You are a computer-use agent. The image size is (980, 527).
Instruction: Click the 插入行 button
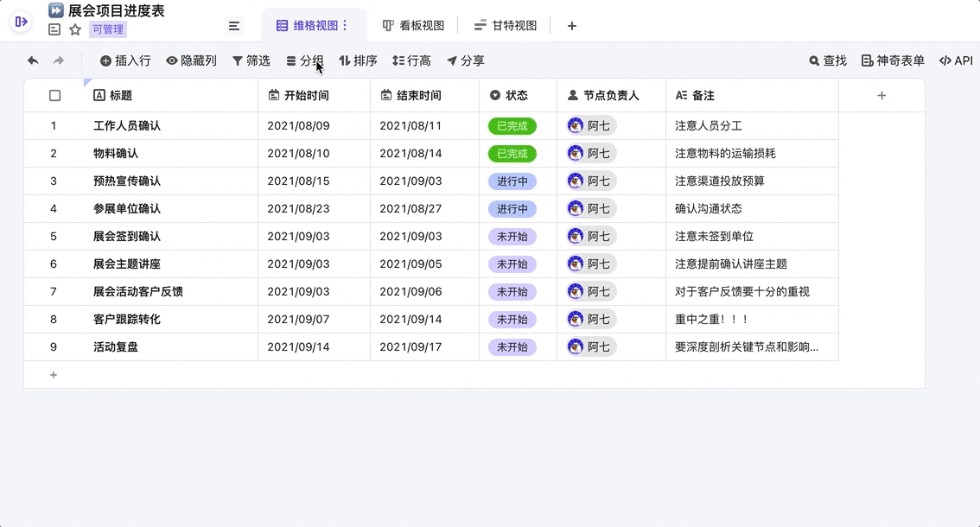click(x=125, y=60)
